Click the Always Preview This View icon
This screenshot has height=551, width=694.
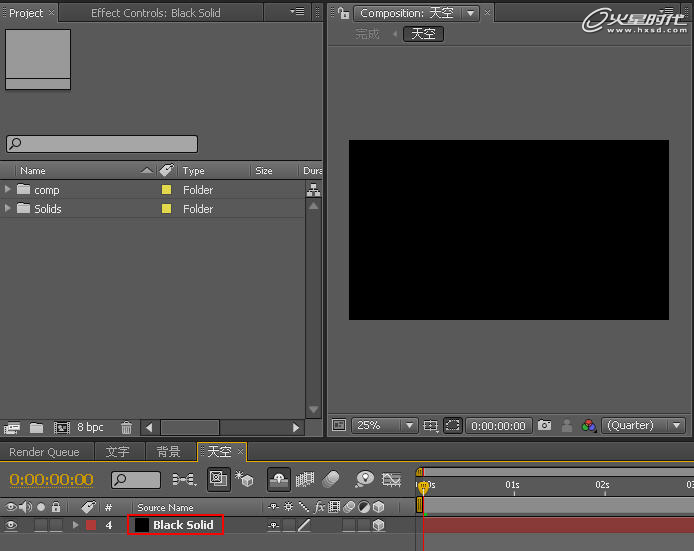pyautogui.click(x=339, y=425)
